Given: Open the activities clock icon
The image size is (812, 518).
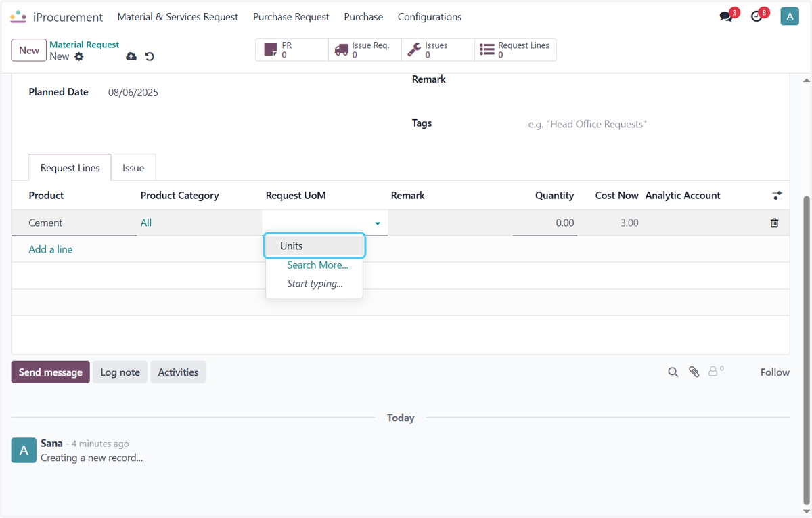Looking at the screenshot, I should tap(757, 17).
